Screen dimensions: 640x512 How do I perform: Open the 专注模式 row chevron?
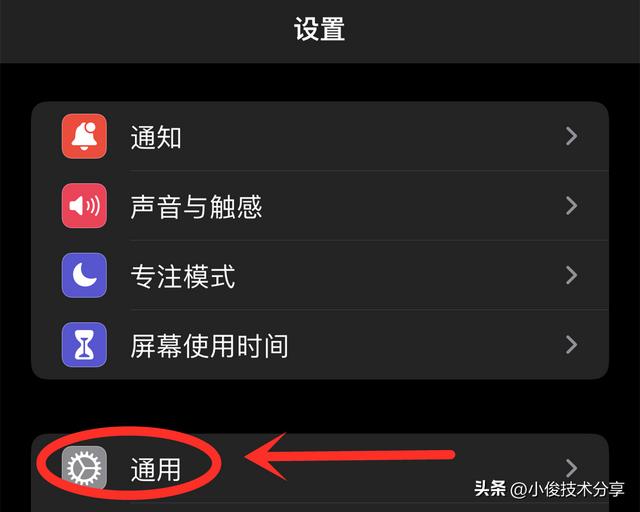[x=571, y=275]
